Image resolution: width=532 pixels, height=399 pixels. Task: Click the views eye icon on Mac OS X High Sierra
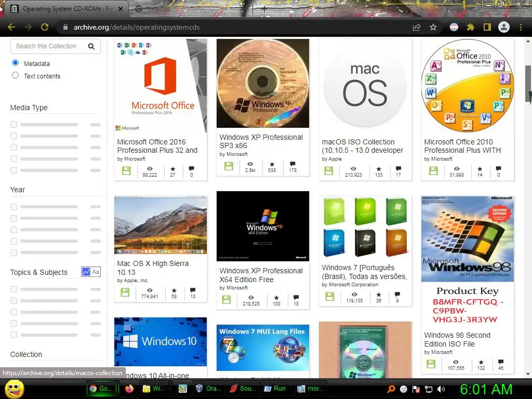click(149, 290)
